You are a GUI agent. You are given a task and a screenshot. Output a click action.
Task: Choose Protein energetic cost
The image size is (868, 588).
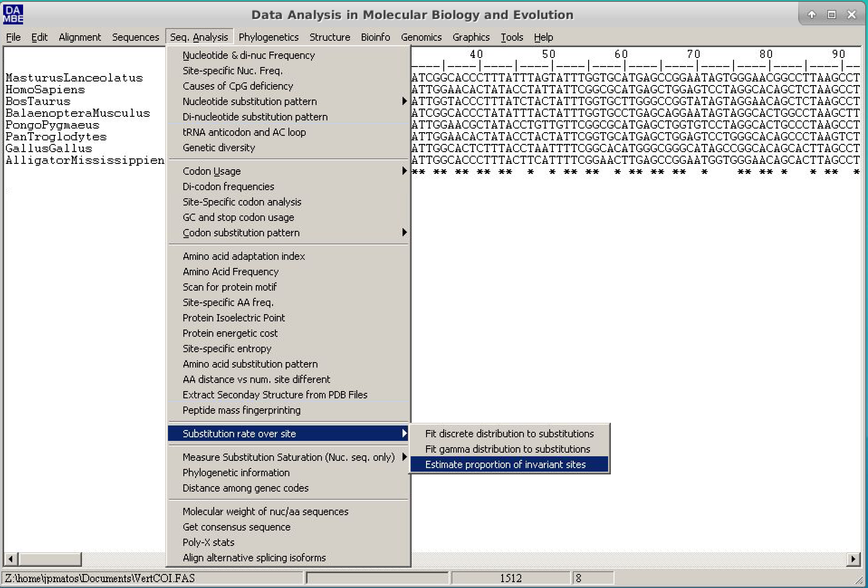coord(288,333)
